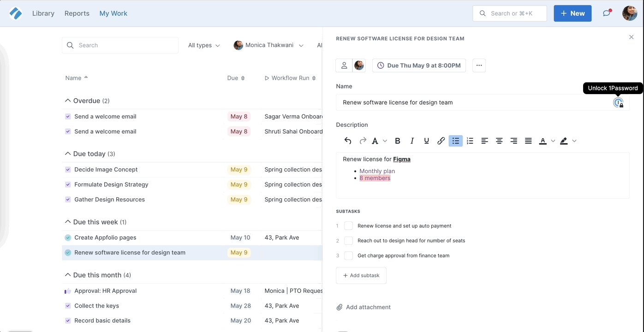Click the add assignee person icon
The height and width of the screenshot is (332, 644).
point(344,65)
